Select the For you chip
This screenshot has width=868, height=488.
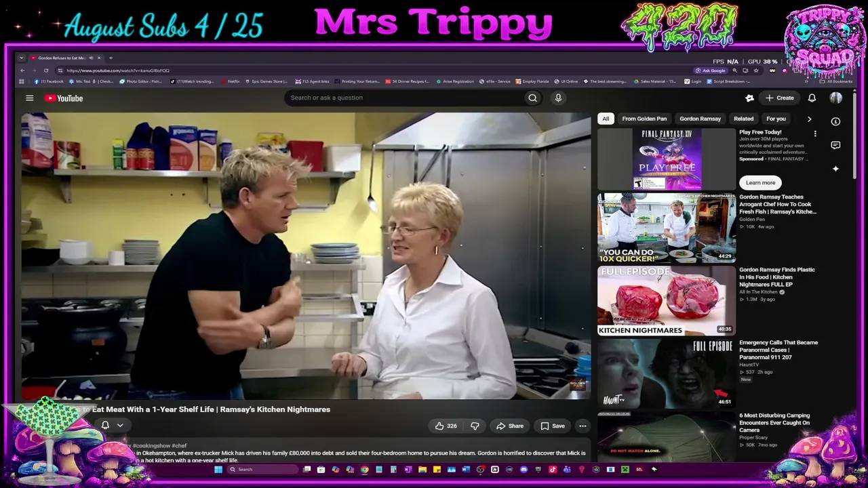(776, 119)
